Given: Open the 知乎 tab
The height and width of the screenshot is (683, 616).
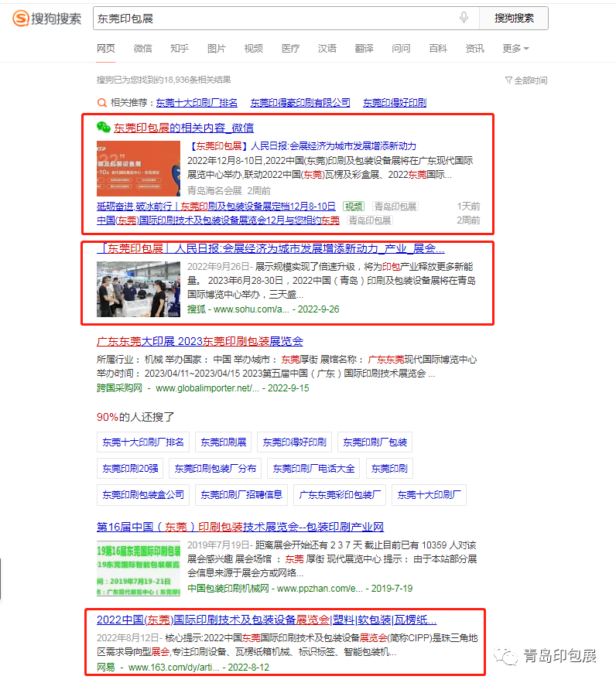Looking at the screenshot, I should (180, 49).
